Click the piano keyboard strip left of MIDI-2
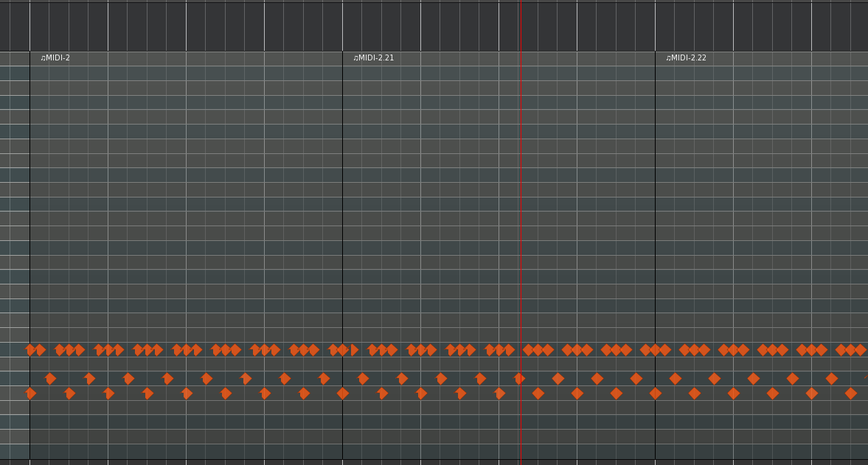This screenshot has width=868, height=465. 14,221
